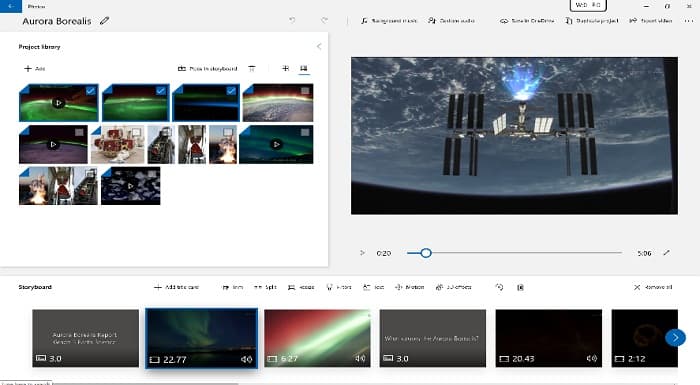Click the storyboard rotate icon
The height and width of the screenshot is (385, 700).
499,287
